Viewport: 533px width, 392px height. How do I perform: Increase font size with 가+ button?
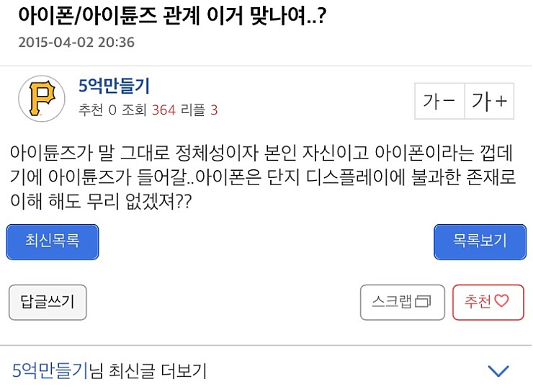pos(489,102)
